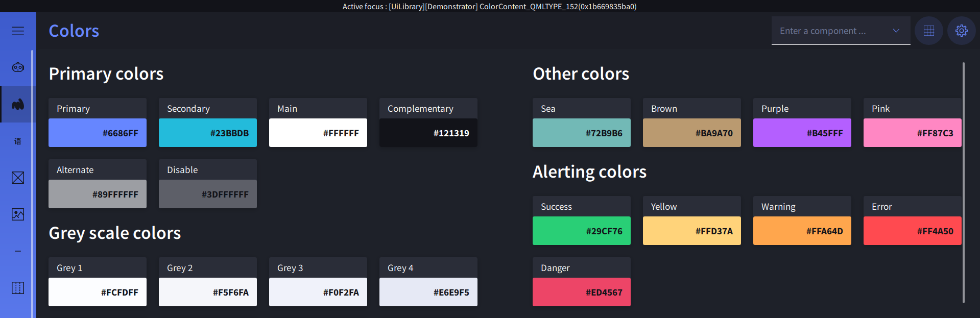Viewport: 980px width, 318px height.
Task: Click the content area vertical scrollbar
Action: (x=964, y=183)
